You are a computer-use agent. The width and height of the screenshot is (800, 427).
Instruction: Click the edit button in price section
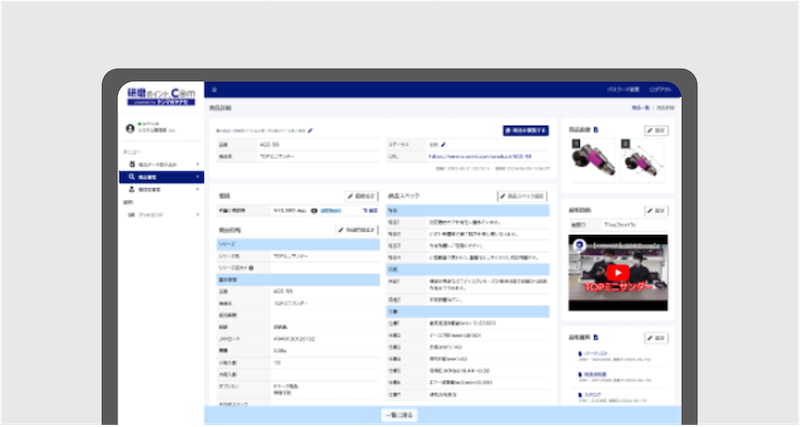tap(361, 195)
